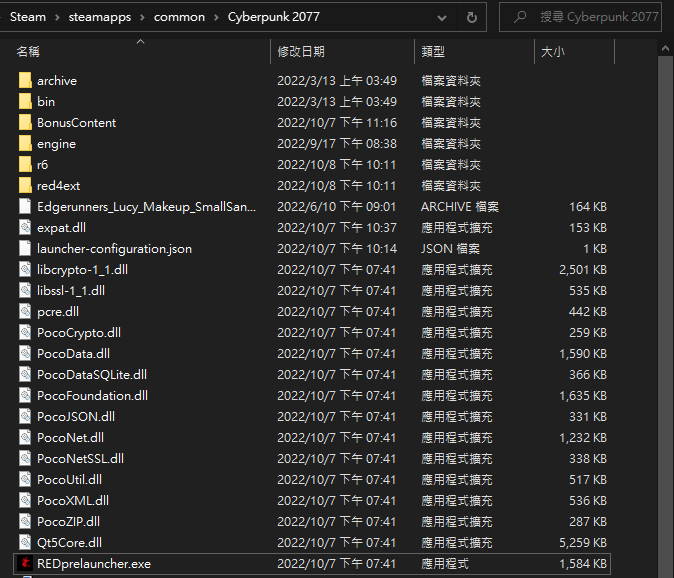The image size is (674, 578).
Task: Select the REDprelauncher.exe red icon
Action: [x=25, y=563]
